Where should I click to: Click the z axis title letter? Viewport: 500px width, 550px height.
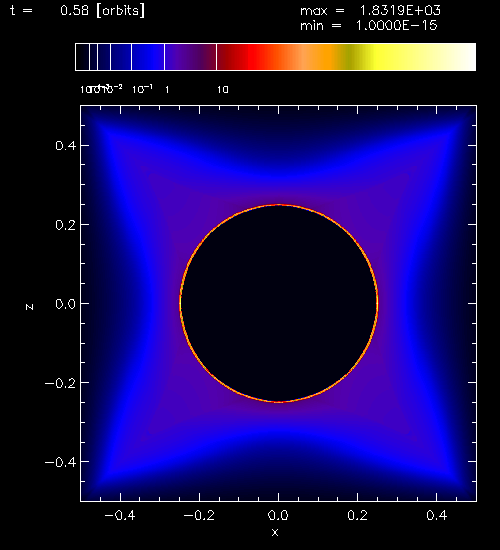(x=29, y=307)
